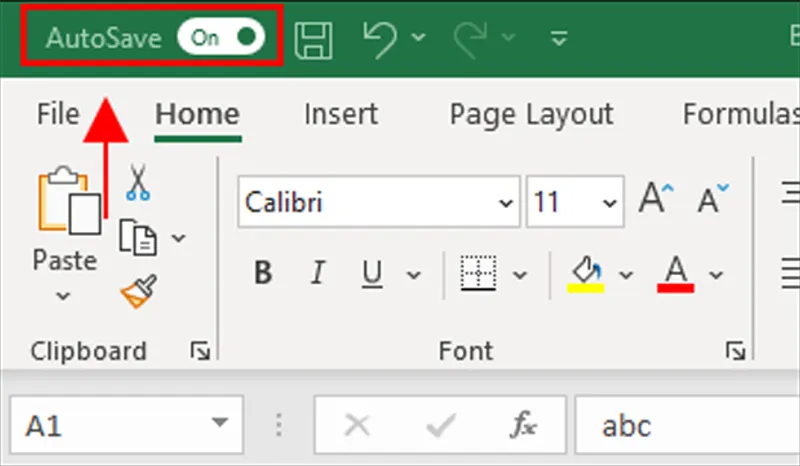Screen dimensions: 800x466
Task: Open the Page Layout tab
Action: 531,114
